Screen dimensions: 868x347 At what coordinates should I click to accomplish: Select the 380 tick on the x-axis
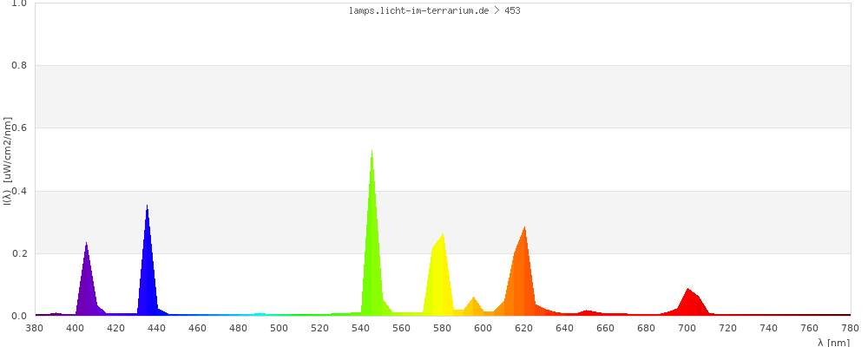pos(35,328)
